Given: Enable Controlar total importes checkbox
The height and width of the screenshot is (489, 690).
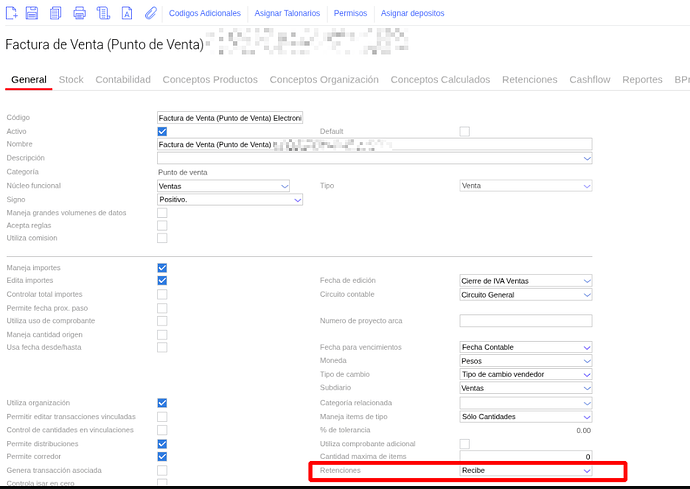Looking at the screenshot, I should coord(162,294).
